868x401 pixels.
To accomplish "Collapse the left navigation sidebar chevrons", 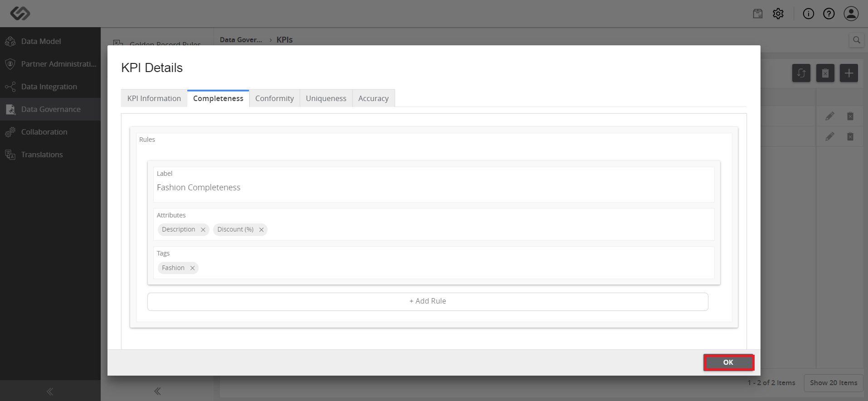I will pyautogui.click(x=50, y=391).
